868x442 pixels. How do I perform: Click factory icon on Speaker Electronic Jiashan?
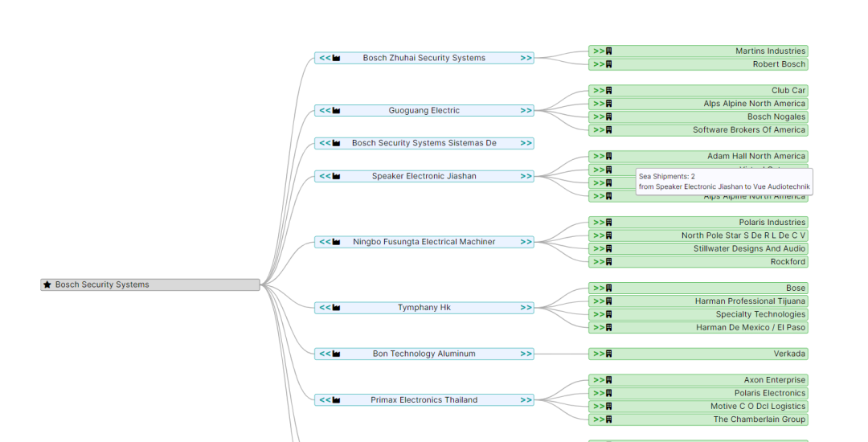[x=336, y=177]
